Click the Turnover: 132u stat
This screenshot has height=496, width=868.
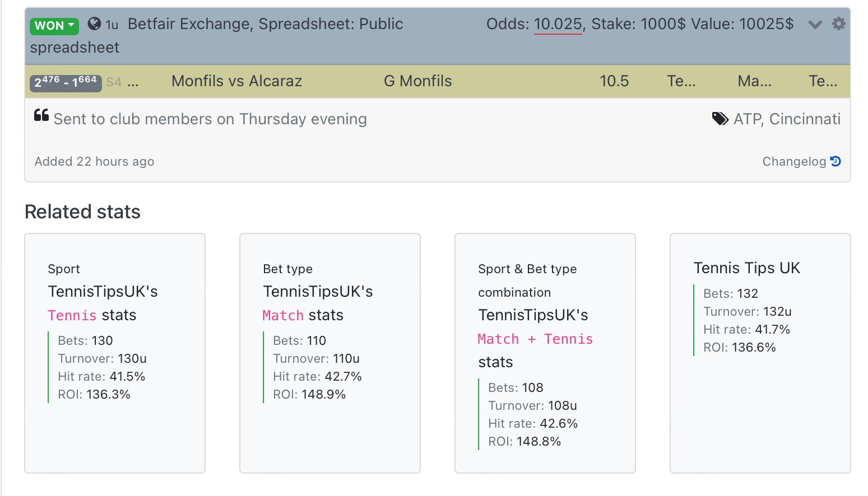[748, 311]
